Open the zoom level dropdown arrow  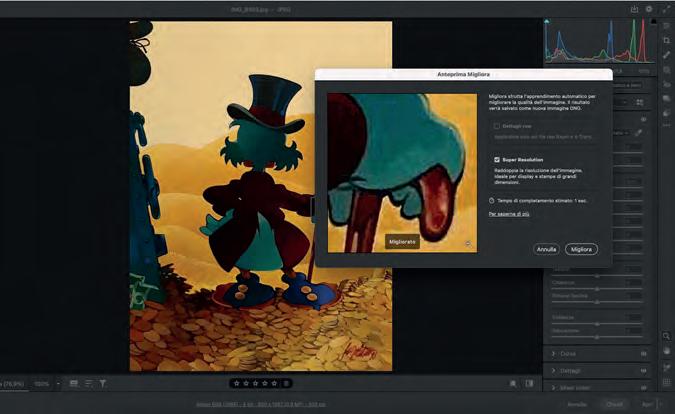point(58,383)
